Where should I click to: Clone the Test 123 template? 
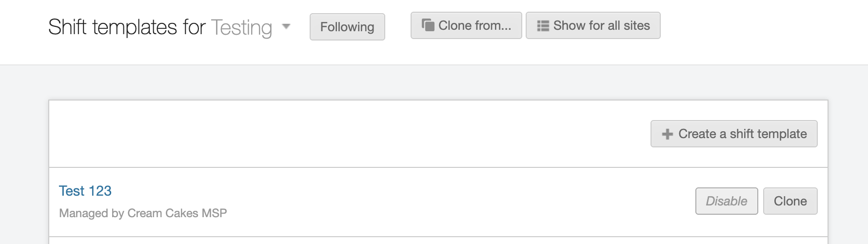point(790,201)
